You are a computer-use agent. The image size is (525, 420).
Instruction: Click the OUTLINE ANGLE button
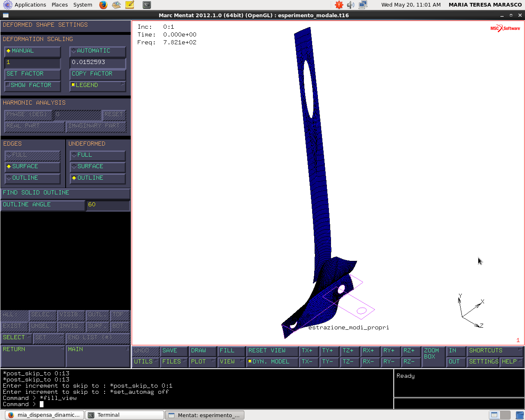tap(43, 205)
